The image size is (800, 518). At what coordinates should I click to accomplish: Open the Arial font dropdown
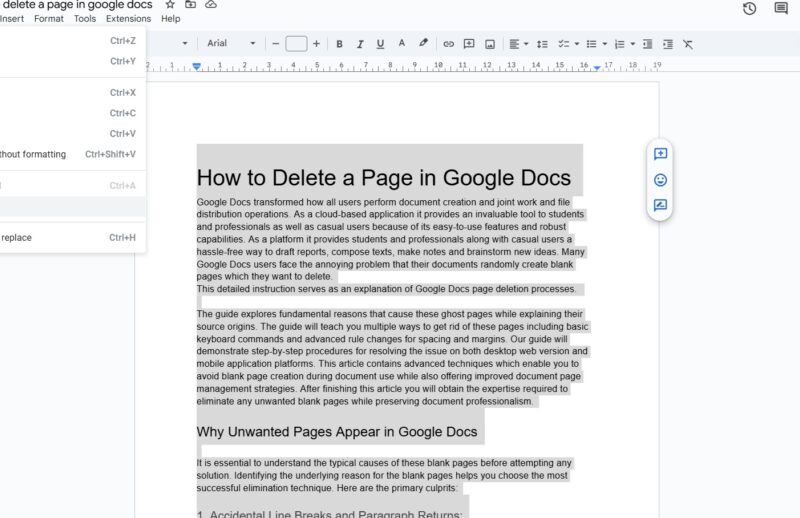tap(231, 43)
